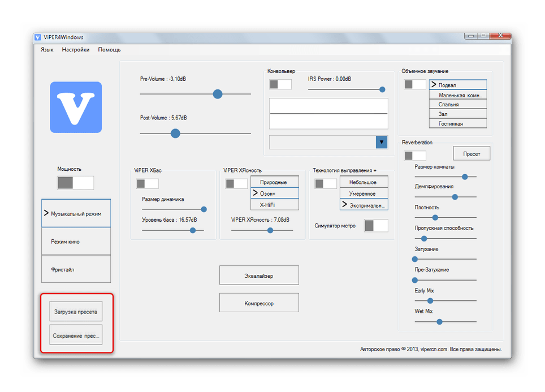Open the Конвольвер dropdown arrow
The width and height of the screenshot is (545, 392).
coord(382,142)
